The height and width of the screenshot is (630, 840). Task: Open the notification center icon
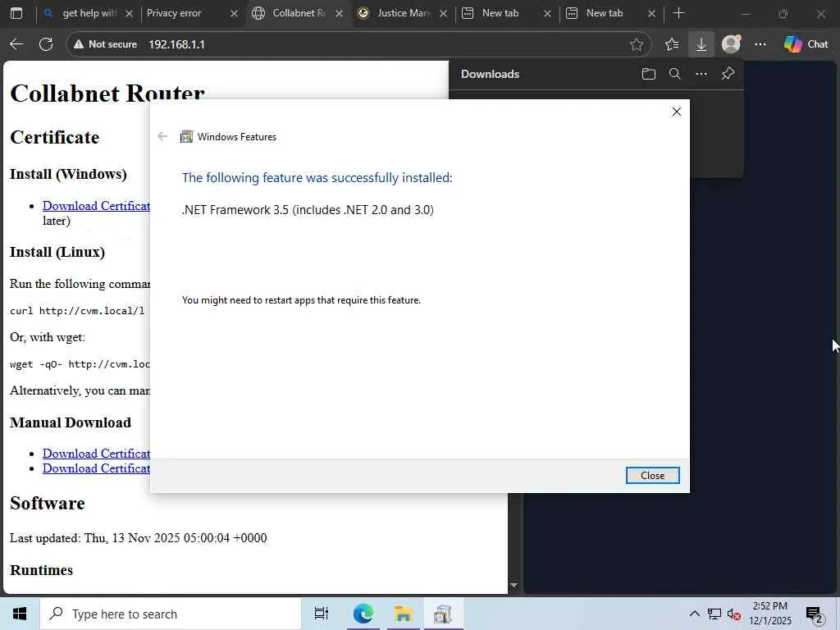click(x=815, y=614)
